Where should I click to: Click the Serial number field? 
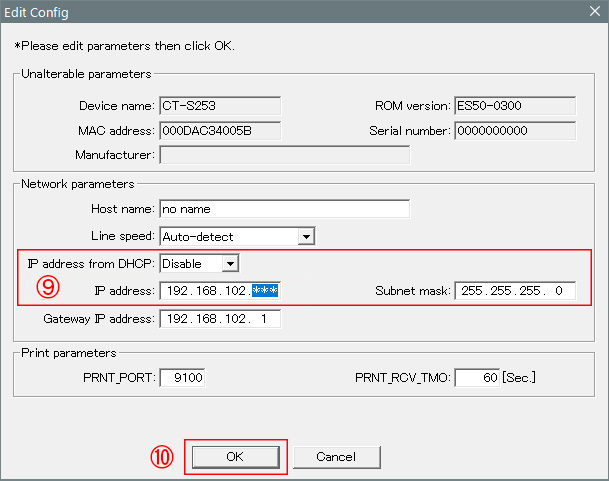pyautogui.click(x=515, y=131)
